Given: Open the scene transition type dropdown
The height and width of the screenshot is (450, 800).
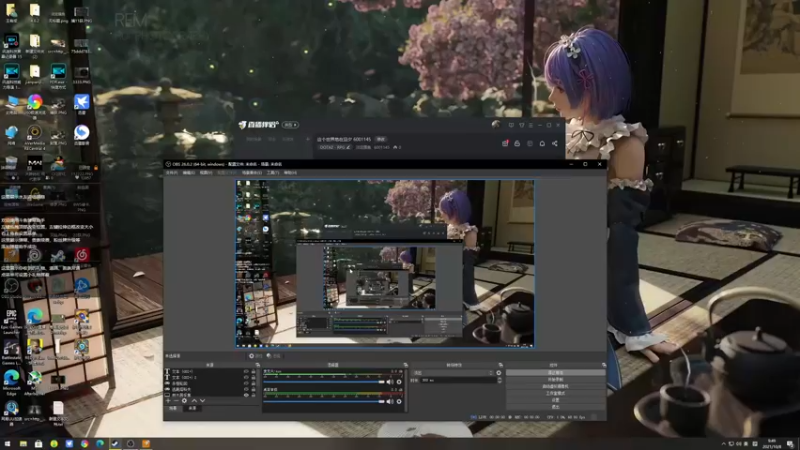Looking at the screenshot, I should pyautogui.click(x=453, y=373).
